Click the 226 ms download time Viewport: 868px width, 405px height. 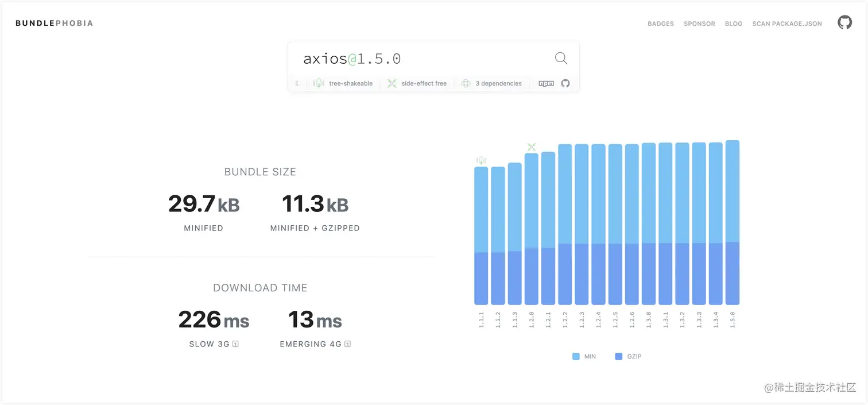tap(214, 320)
